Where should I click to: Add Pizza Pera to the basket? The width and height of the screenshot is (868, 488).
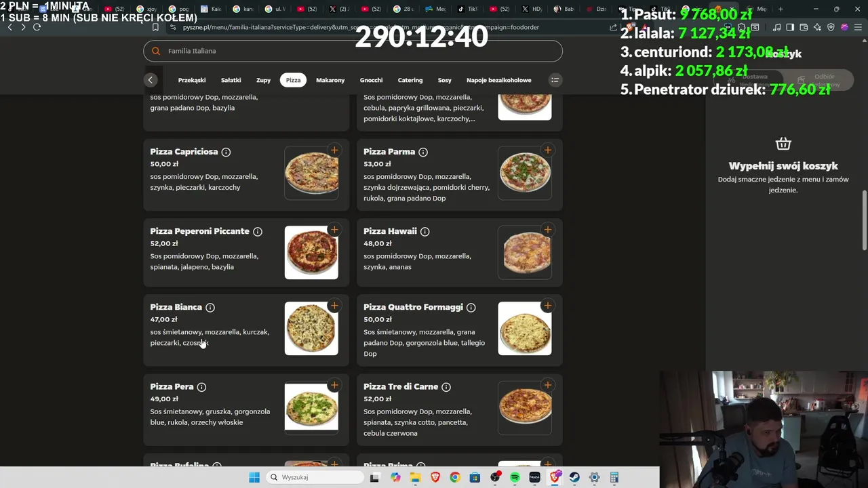click(x=334, y=385)
